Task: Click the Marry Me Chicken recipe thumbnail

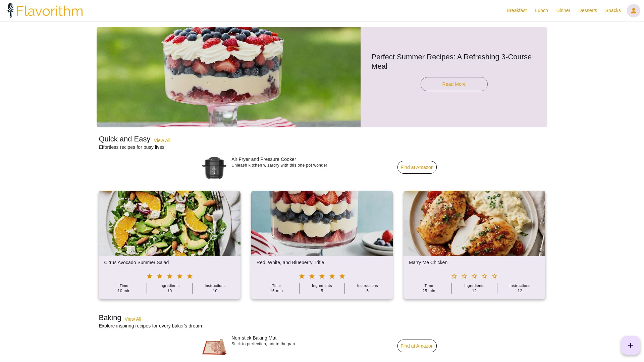Action: tap(474, 223)
